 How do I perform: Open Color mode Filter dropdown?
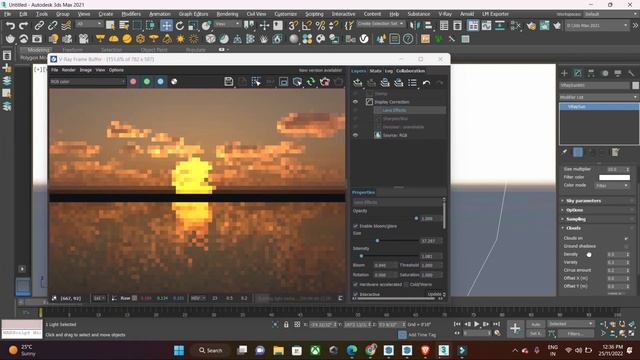click(x=611, y=185)
